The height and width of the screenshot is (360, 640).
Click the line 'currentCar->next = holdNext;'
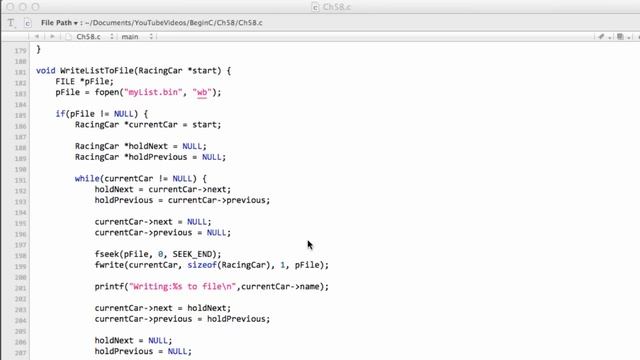pyautogui.click(x=163, y=308)
